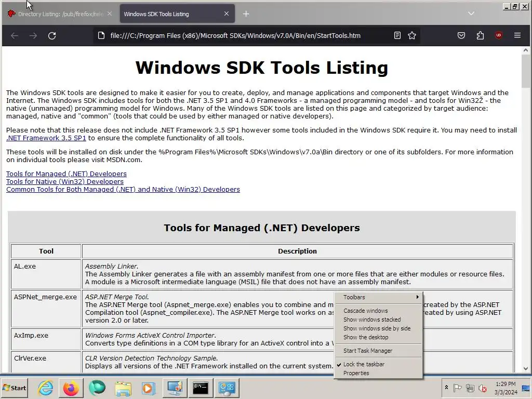Open the clock showing 1:29 PM
This screenshot has height=399, width=532.
pyautogui.click(x=506, y=388)
